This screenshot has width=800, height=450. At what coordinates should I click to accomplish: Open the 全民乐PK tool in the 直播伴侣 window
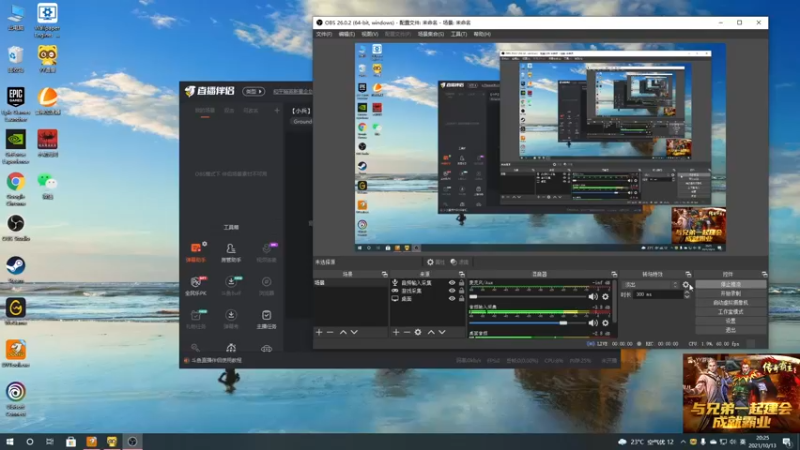pos(196,286)
